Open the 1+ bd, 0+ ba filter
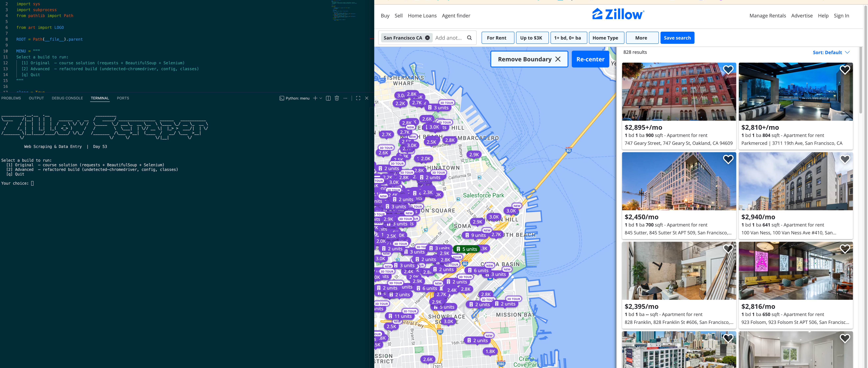The image size is (868, 368). (x=568, y=38)
